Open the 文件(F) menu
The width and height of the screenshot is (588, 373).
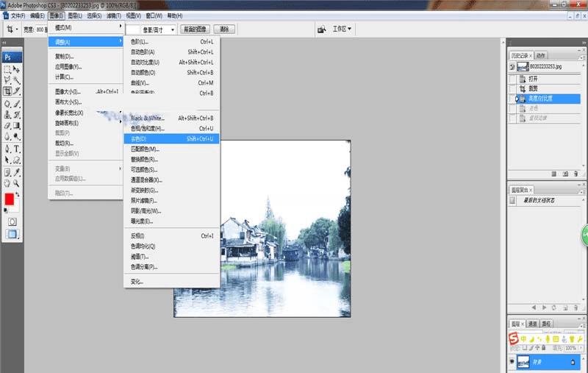[18, 15]
